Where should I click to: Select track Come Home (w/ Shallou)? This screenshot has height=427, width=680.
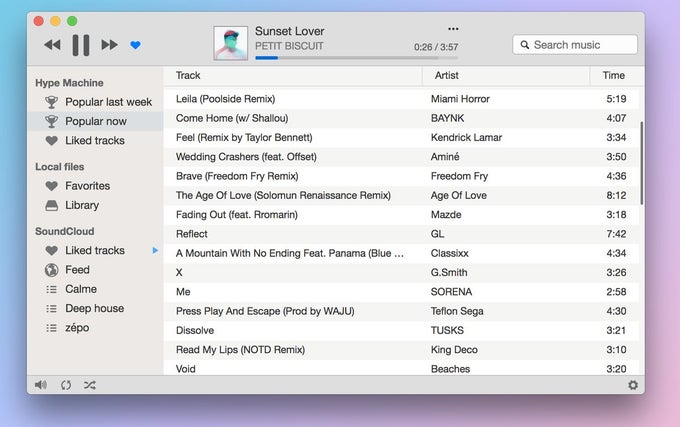tap(401, 118)
